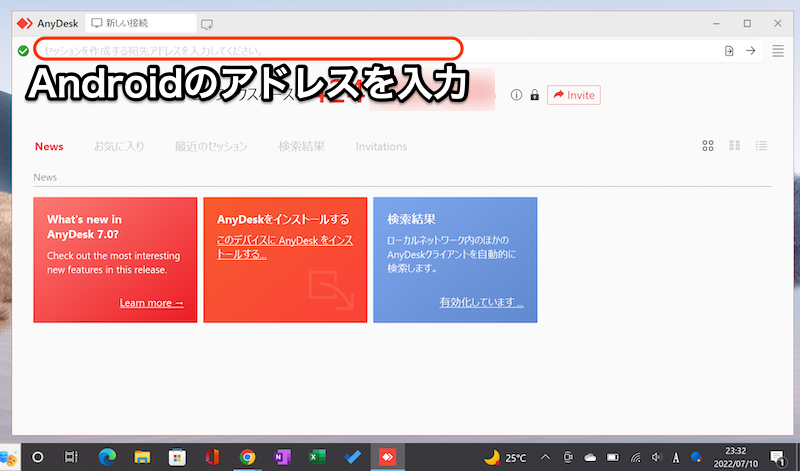
Task: Switch to the Invitations tab
Action: [x=381, y=147]
